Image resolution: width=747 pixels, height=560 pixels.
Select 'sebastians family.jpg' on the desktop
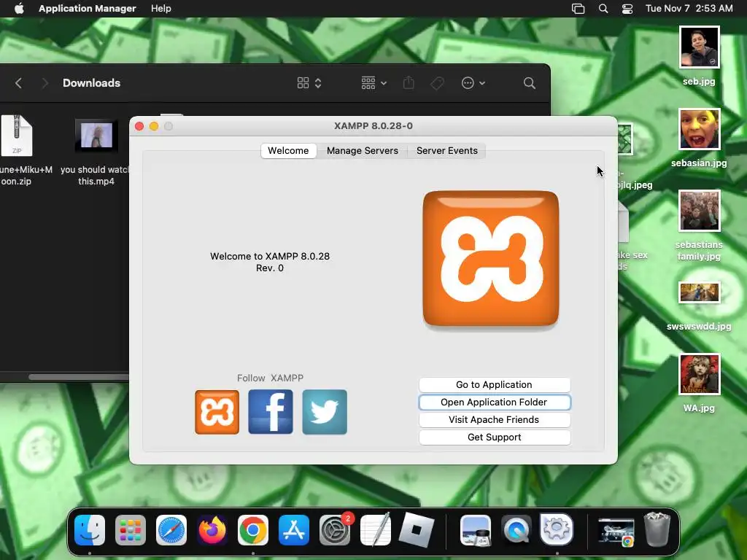coord(699,211)
